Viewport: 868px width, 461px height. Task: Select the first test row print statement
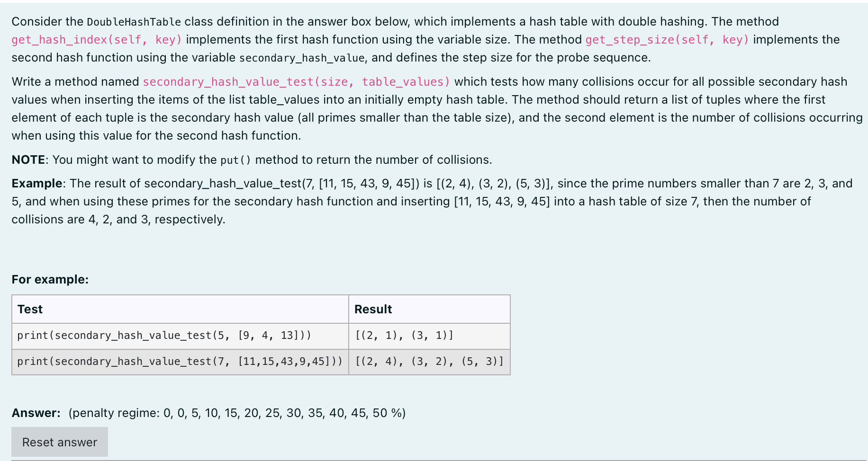pyautogui.click(x=163, y=336)
